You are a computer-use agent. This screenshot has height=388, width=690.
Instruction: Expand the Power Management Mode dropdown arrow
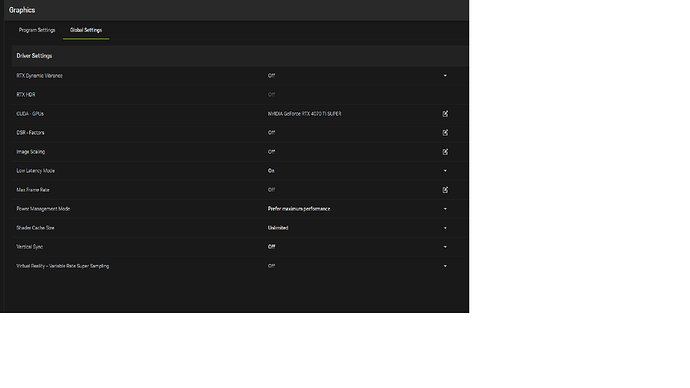[445, 209]
